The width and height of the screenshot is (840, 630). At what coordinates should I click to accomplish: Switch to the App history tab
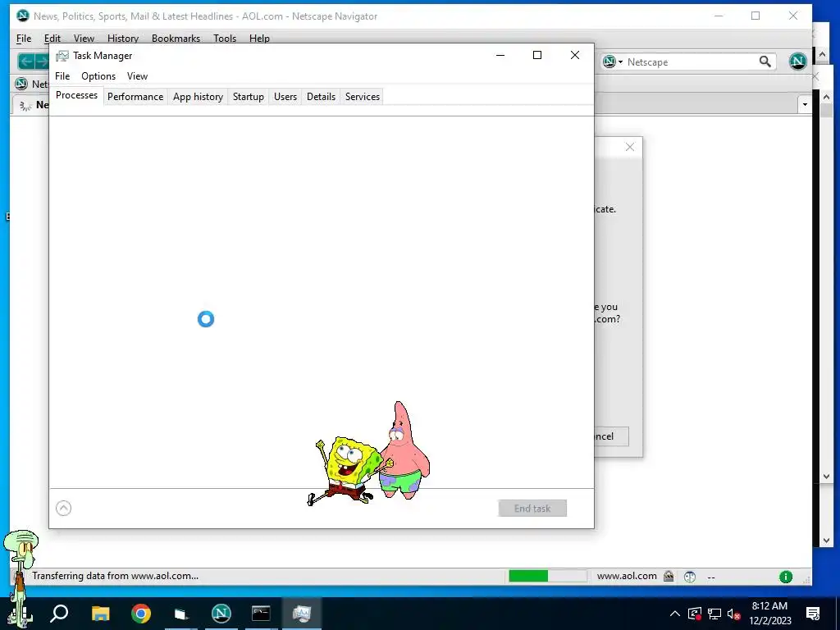pyautogui.click(x=198, y=97)
